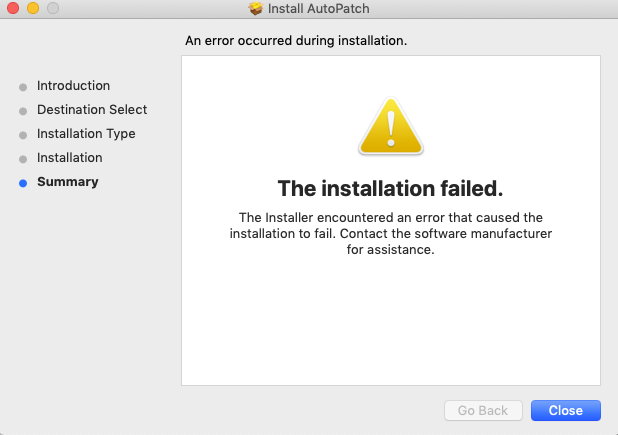Click the blue Summary step bullet
Screen dimensions: 618x435
[23, 183]
